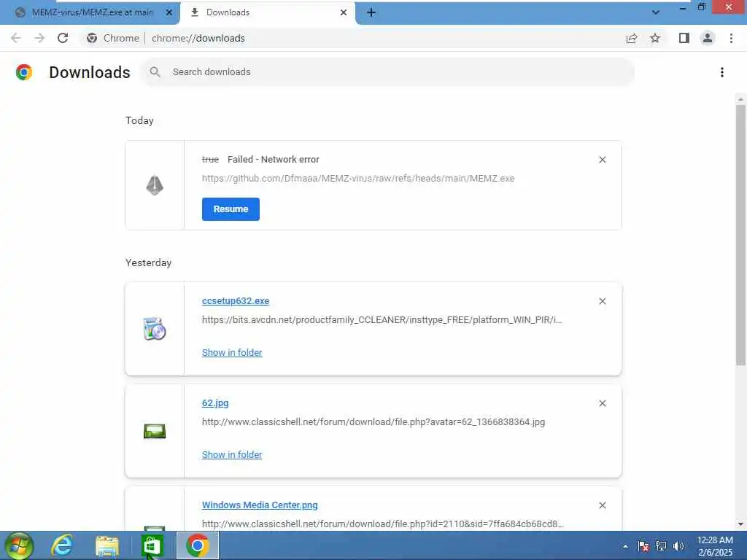Click the 62.jpg thumbnail icon
Screen dimensions: 747x560
click(x=155, y=431)
